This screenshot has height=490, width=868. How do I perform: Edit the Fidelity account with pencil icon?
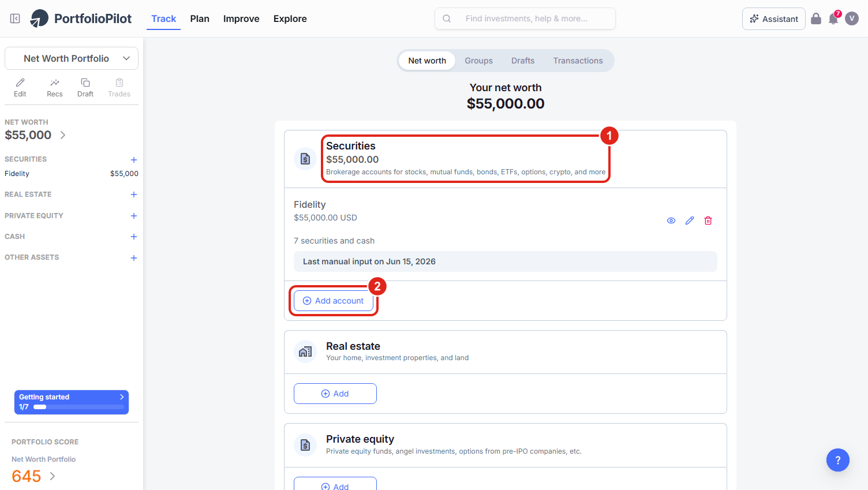(x=690, y=220)
